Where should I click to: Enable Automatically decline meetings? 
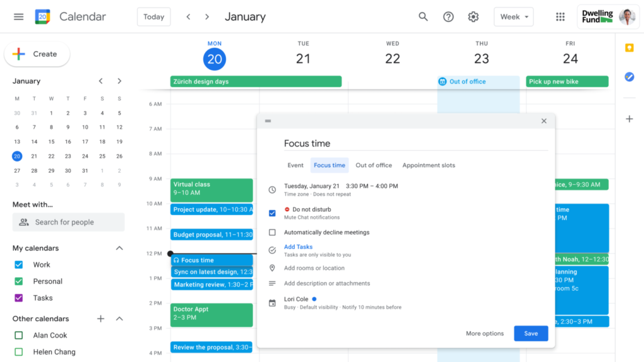pos(272,232)
